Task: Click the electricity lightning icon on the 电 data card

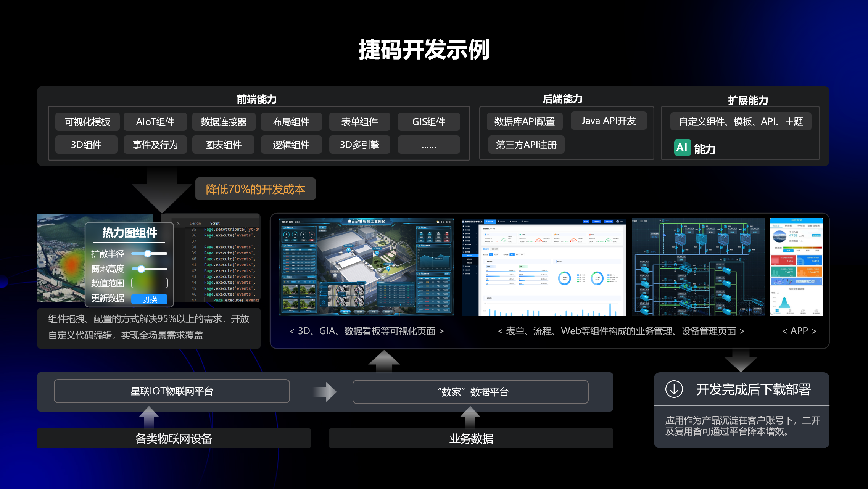Action: [x=485, y=235]
